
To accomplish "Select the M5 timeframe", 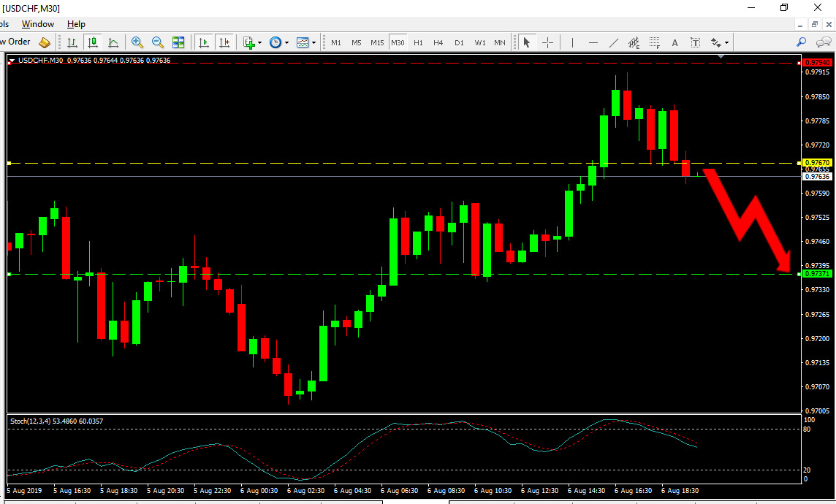I will pyautogui.click(x=356, y=42).
